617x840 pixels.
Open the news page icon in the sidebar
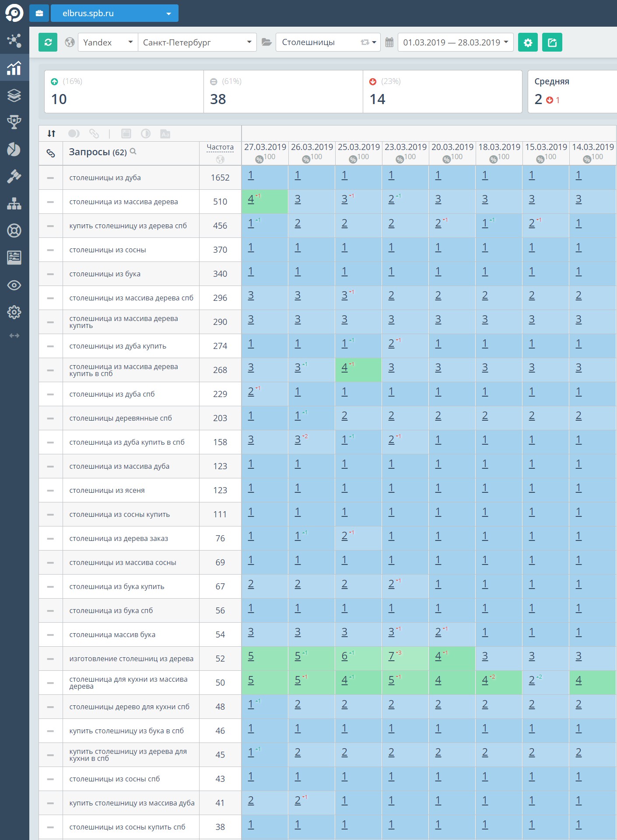coord(14,258)
